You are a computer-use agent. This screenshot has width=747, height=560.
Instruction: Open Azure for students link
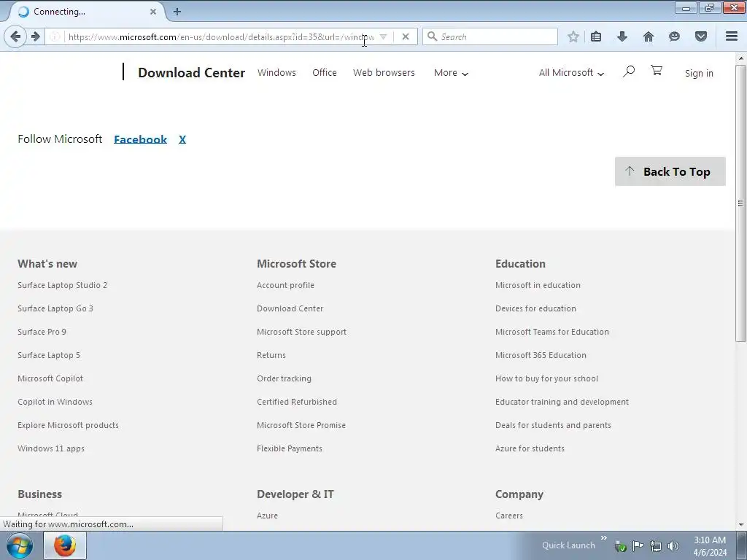(x=530, y=448)
